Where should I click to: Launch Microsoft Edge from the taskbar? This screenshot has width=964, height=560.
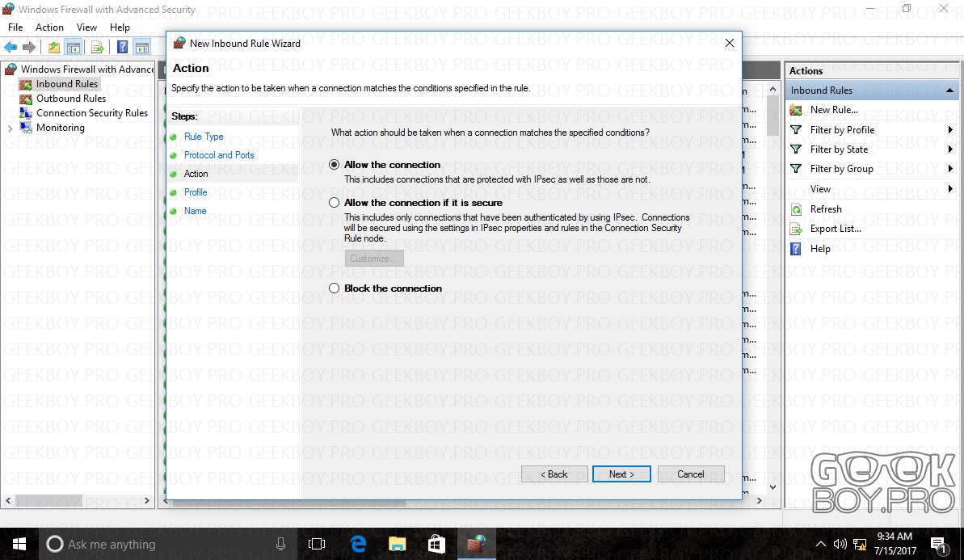pos(358,544)
